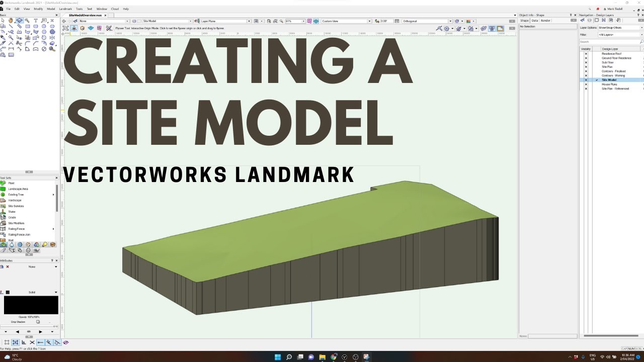Open the pen style Solid dropdown

click(x=34, y=292)
